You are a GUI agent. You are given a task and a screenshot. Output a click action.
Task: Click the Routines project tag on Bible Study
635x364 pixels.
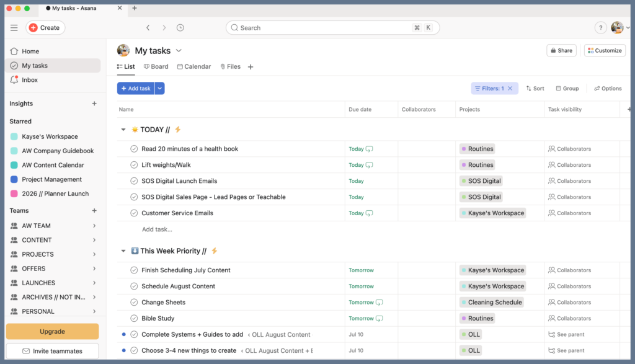[477, 318]
